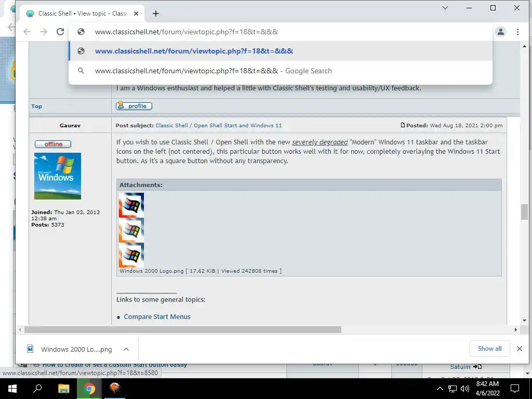Open the volume speaker tray icon
Viewport: 532px width, 399px height.
465,389
